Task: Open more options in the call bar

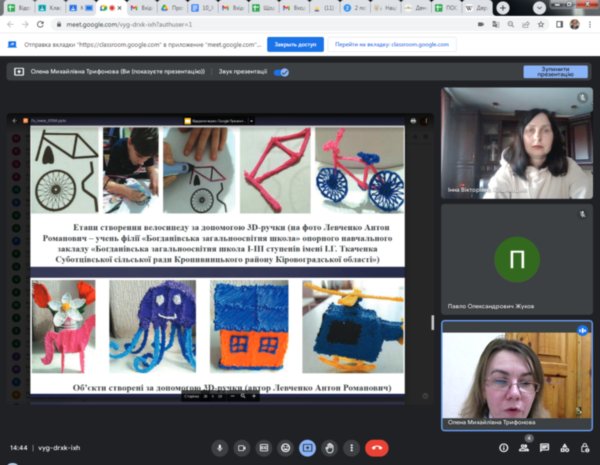Action: [349, 448]
